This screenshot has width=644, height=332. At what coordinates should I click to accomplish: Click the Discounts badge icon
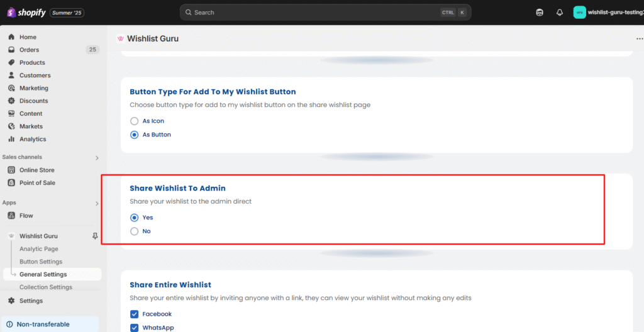click(11, 101)
